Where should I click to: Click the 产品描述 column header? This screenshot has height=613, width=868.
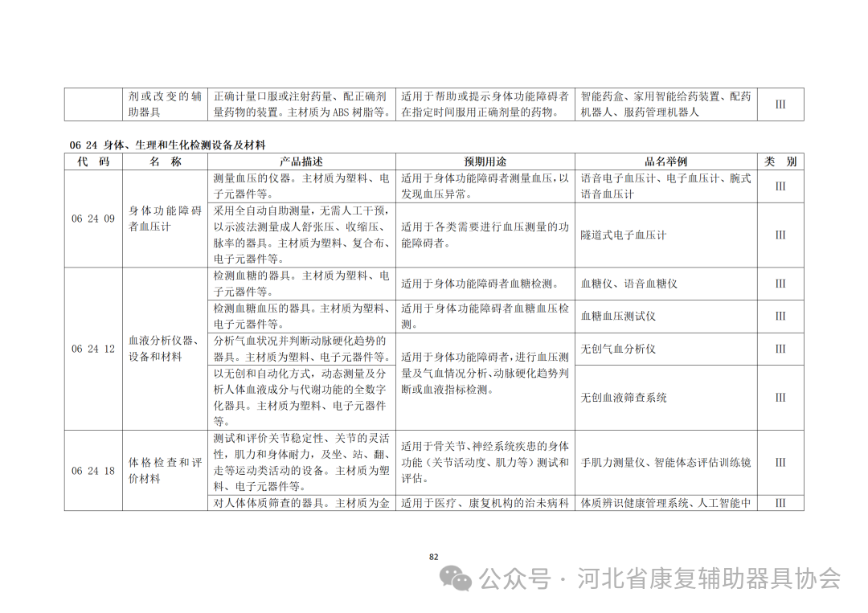[301, 161]
